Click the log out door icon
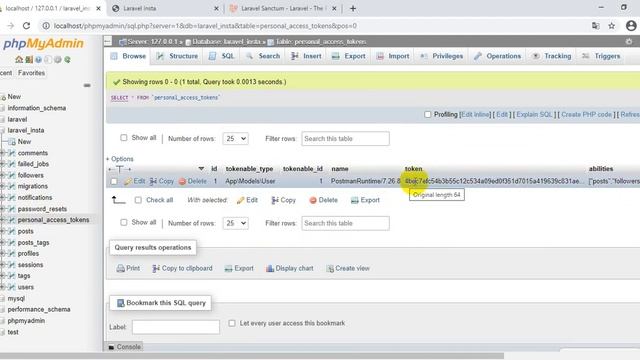640x360 pixels. click(x=29, y=60)
